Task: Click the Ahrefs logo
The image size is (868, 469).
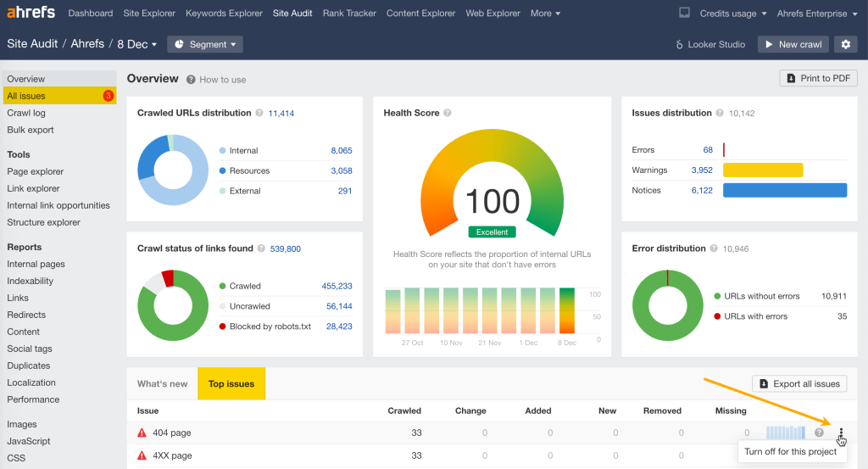Action: [x=32, y=14]
